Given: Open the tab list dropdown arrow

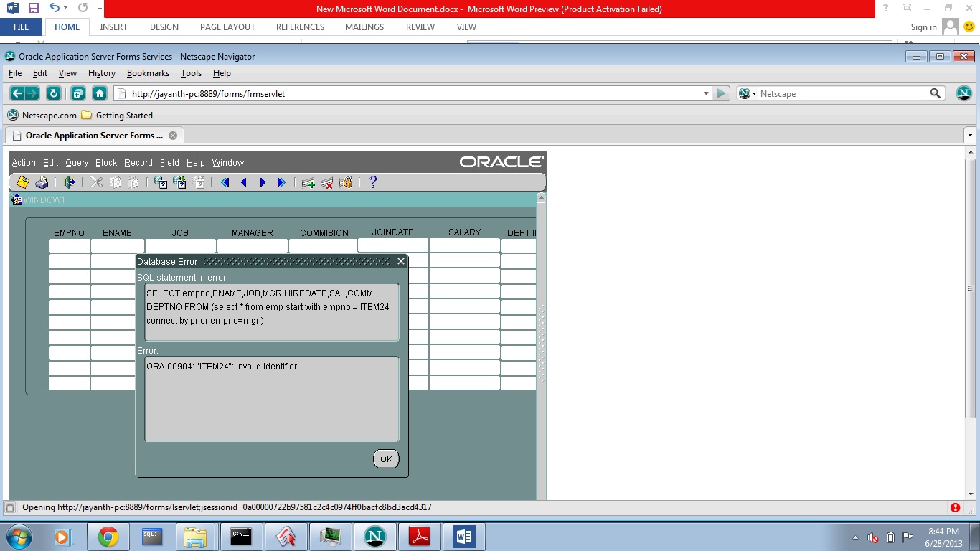Looking at the screenshot, I should tap(970, 136).
